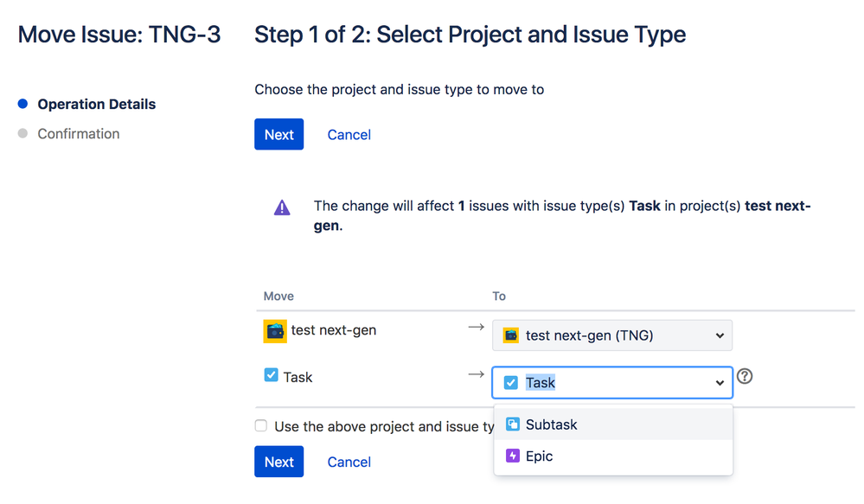Viewport: 864px width, 504px height.
Task: Click the Task checkbox icon inside the dropdown field
Action: (x=510, y=381)
